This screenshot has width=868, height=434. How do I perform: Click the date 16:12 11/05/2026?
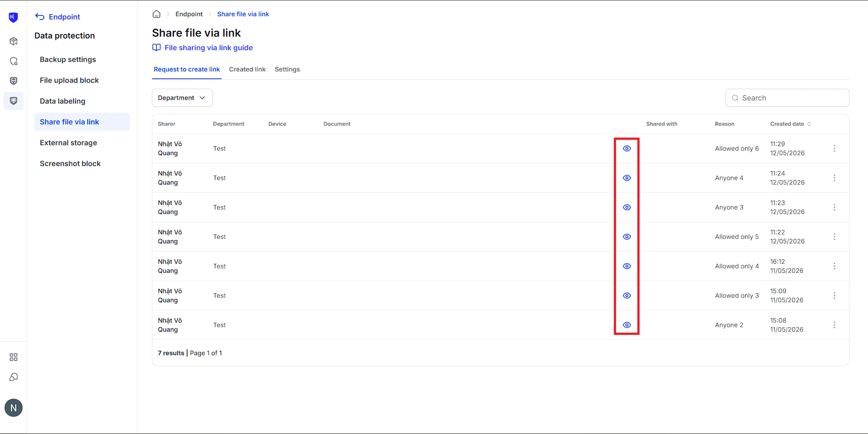(787, 266)
